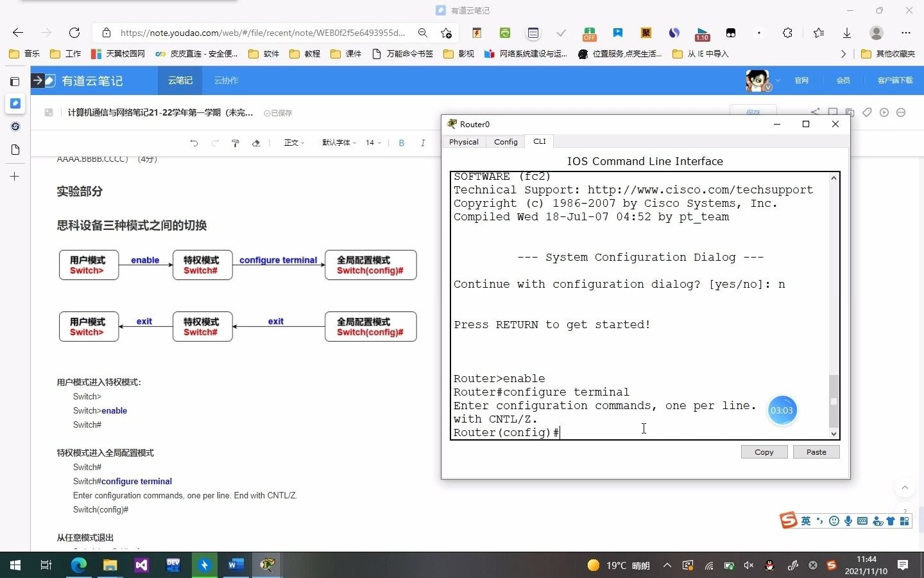
Task: Click the Youdao user avatar picture
Action: pyautogui.click(x=758, y=81)
